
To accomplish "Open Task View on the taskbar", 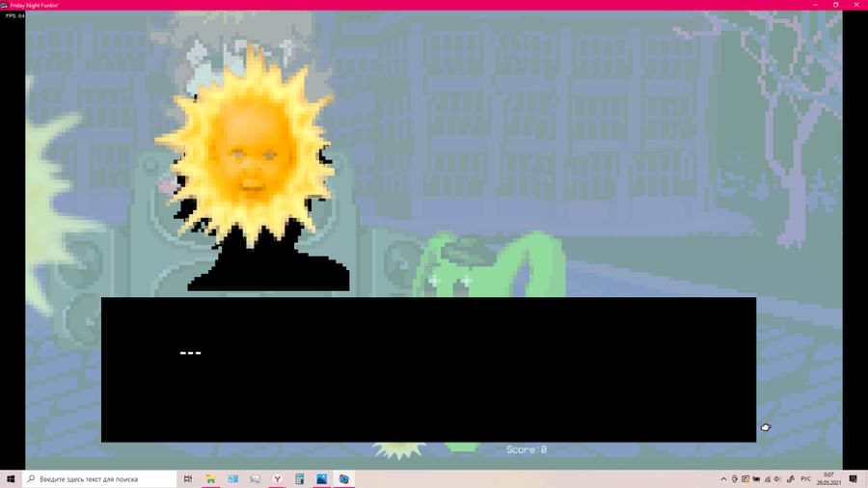I will click(188, 479).
